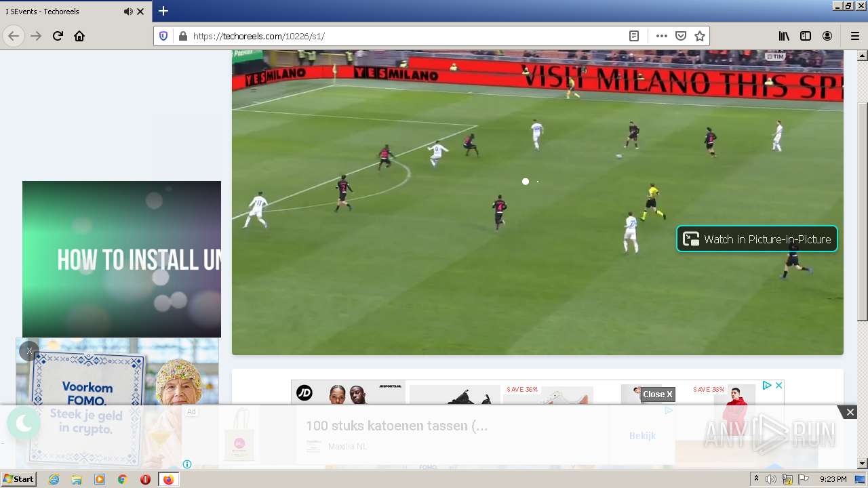Image resolution: width=868 pixels, height=488 pixels.
Task: Close the Voorkom FOMO crypto ad
Action: click(29, 350)
